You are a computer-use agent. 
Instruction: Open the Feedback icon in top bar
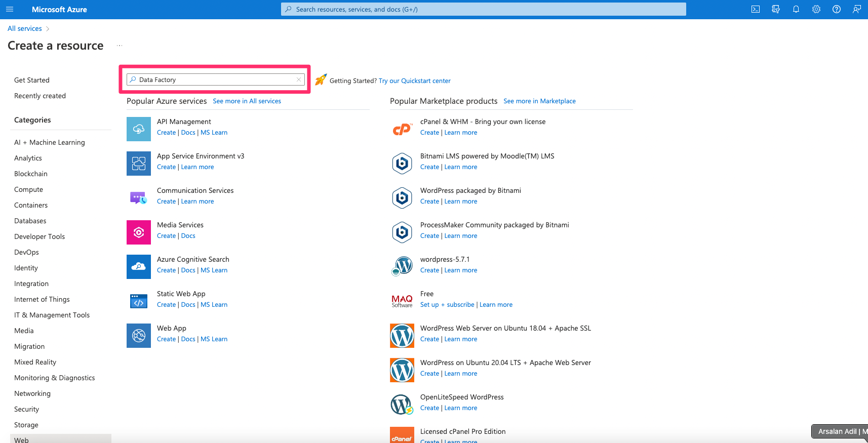[x=857, y=9]
